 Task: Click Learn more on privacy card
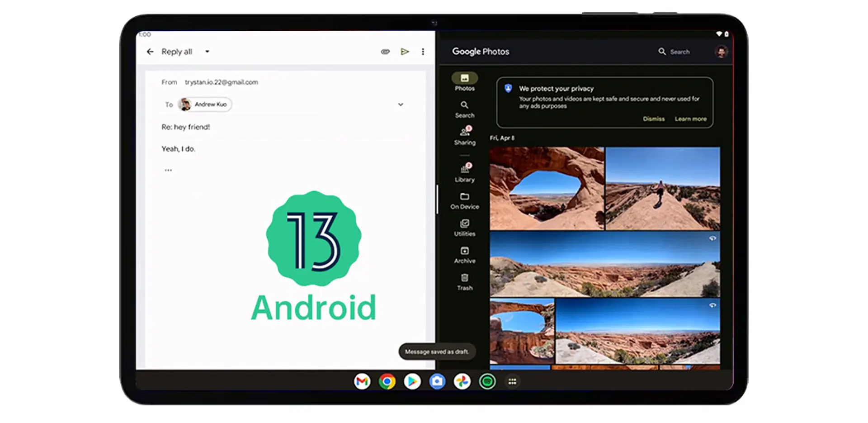pyautogui.click(x=690, y=119)
